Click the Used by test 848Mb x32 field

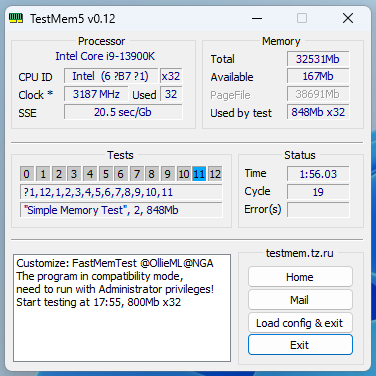coord(318,112)
